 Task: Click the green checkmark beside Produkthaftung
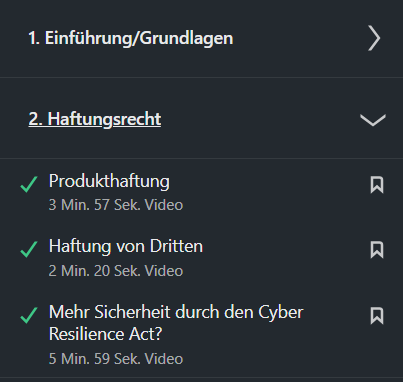pyautogui.click(x=29, y=184)
